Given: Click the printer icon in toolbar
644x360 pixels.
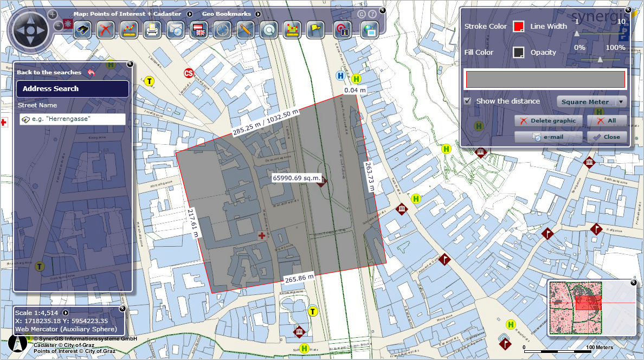Looking at the screenshot, I should tap(152, 30).
